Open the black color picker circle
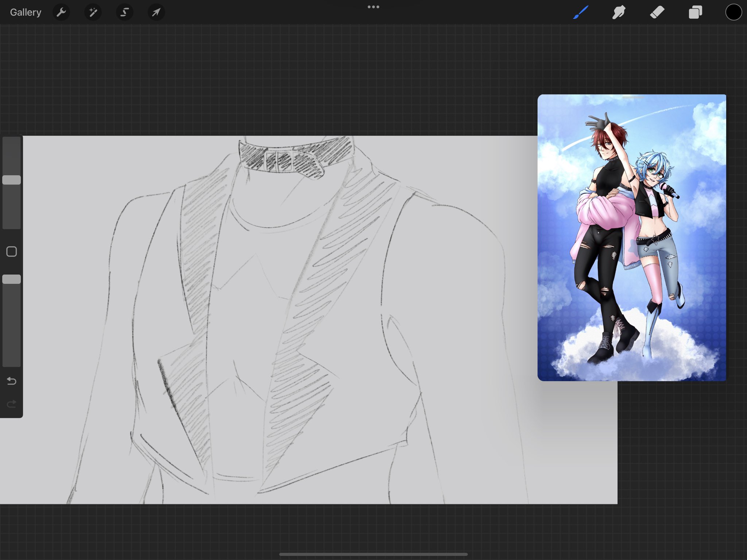This screenshot has height=560, width=747. click(733, 12)
